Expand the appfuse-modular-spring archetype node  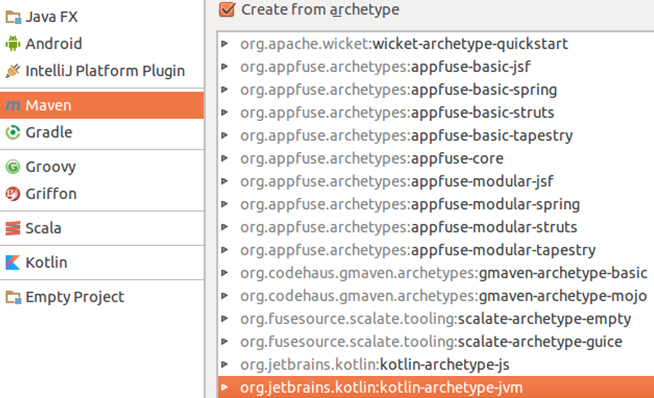224,204
